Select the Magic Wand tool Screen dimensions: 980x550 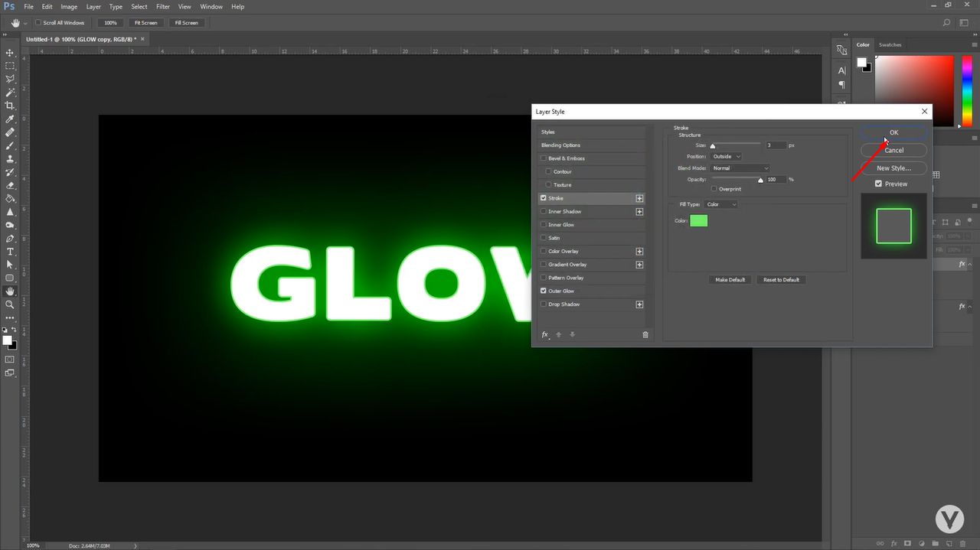pos(10,92)
